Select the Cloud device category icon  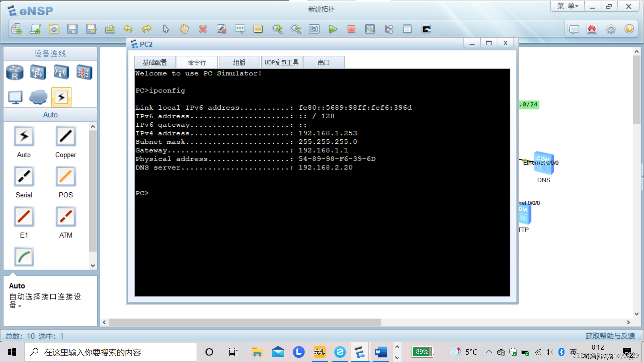[x=38, y=97]
